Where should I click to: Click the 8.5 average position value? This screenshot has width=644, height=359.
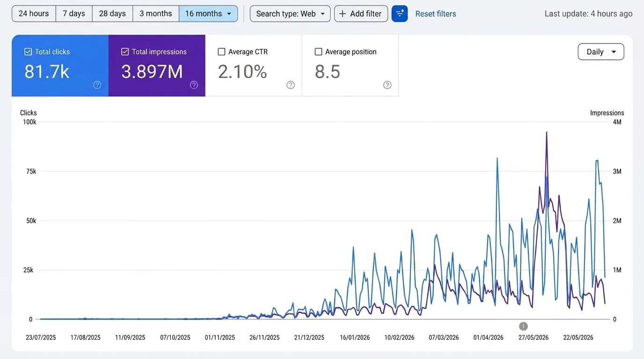[x=328, y=72]
